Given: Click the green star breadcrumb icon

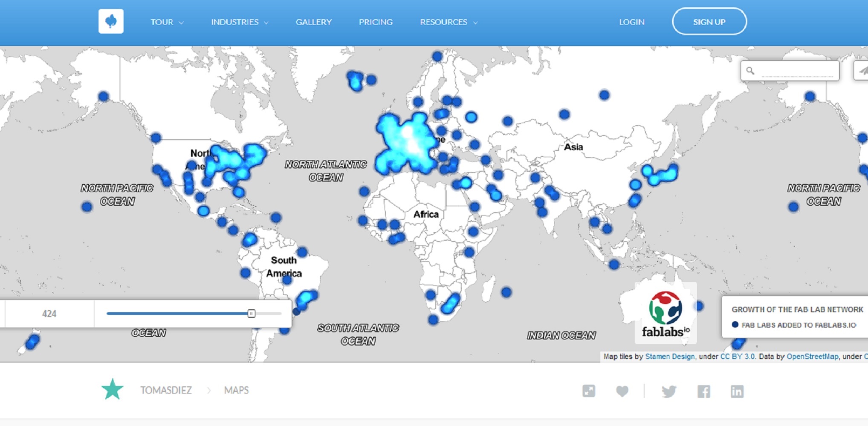Looking at the screenshot, I should click(113, 389).
